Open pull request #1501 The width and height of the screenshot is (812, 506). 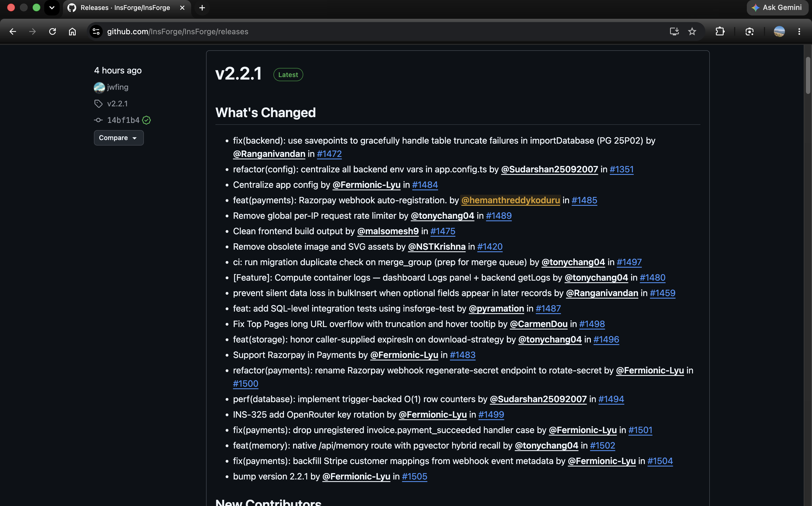point(640,430)
